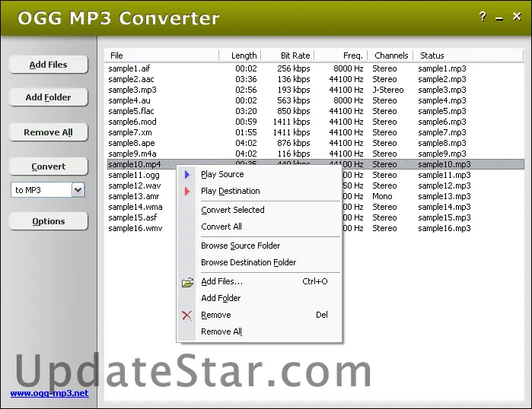Select the sample14.wma file
532x409 pixels.
tap(135, 207)
